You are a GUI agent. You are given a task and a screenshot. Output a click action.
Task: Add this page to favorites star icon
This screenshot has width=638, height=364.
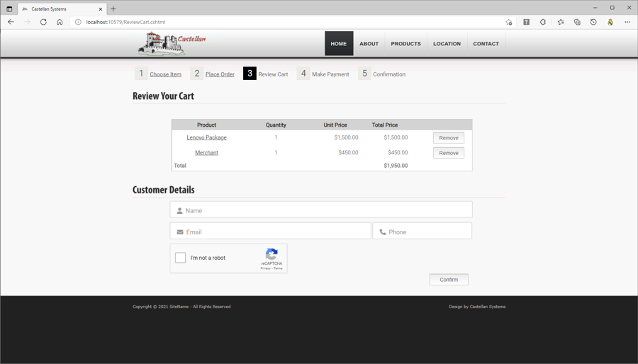click(x=508, y=22)
